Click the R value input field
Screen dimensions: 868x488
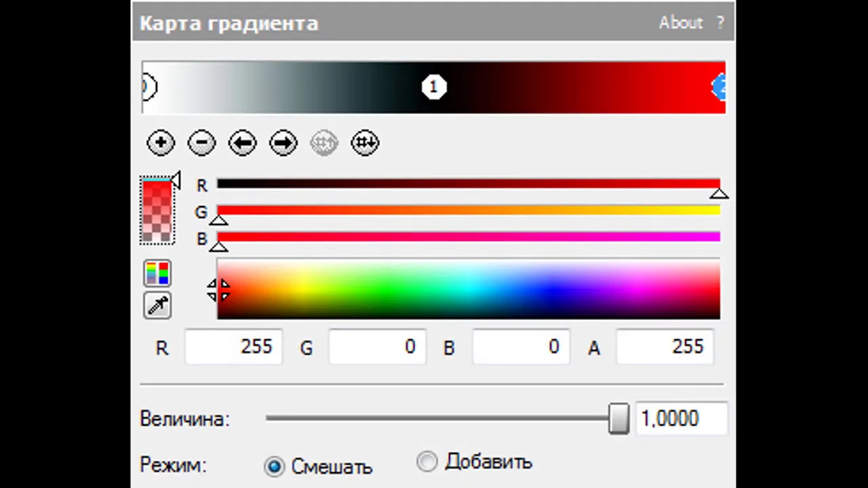(x=233, y=347)
